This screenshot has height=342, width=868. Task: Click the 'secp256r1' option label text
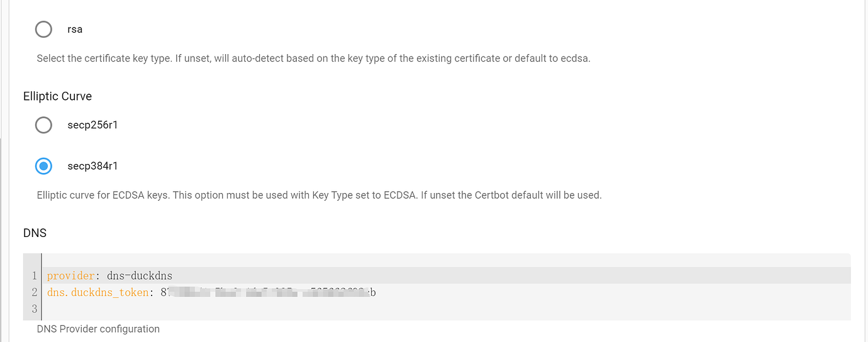[92, 125]
